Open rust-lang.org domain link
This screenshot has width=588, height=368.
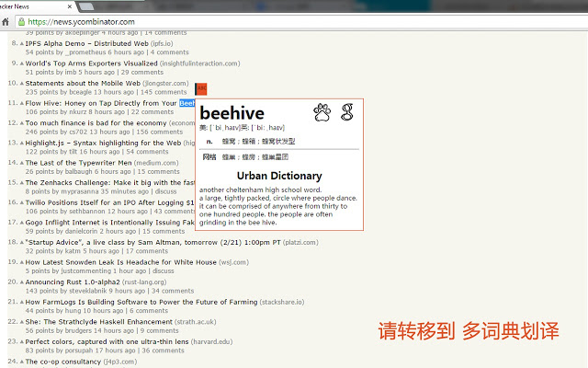coord(144,282)
